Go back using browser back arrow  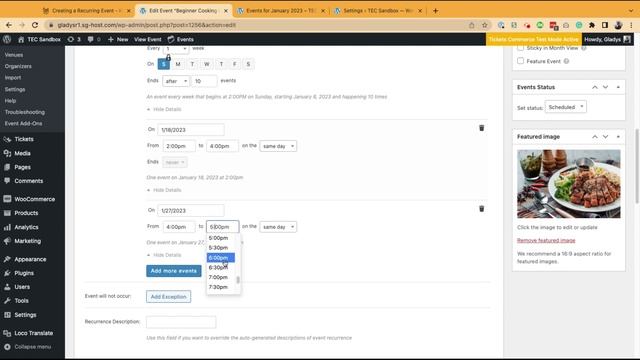[x=9, y=25]
